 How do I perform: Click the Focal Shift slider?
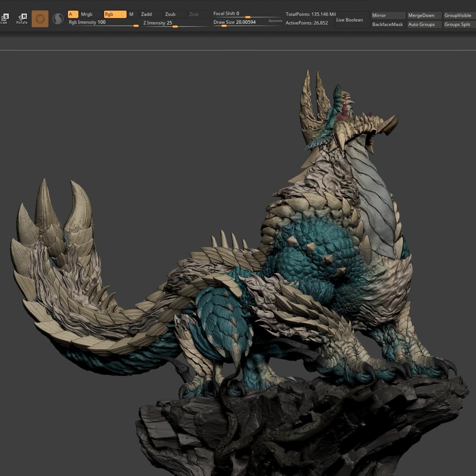248,14
